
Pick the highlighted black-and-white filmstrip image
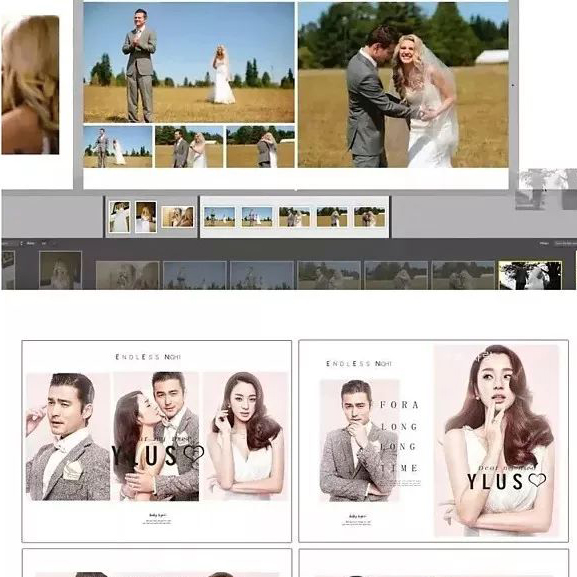530,275
